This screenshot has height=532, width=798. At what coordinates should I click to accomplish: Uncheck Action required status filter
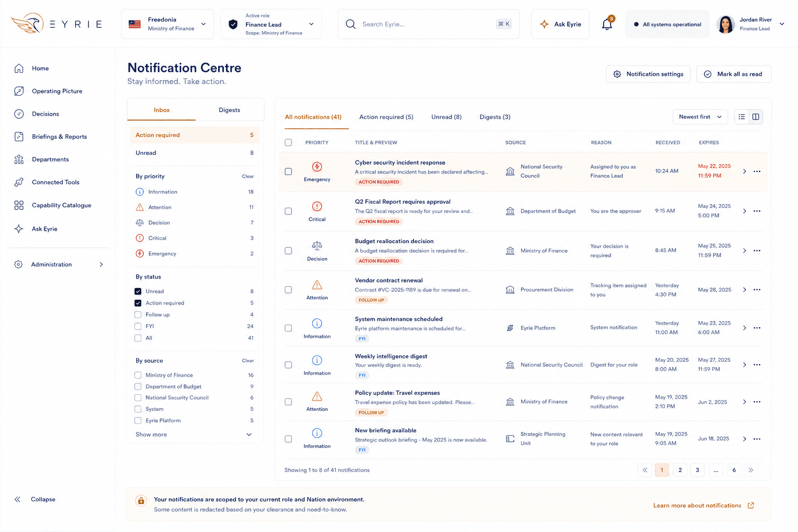coord(138,303)
